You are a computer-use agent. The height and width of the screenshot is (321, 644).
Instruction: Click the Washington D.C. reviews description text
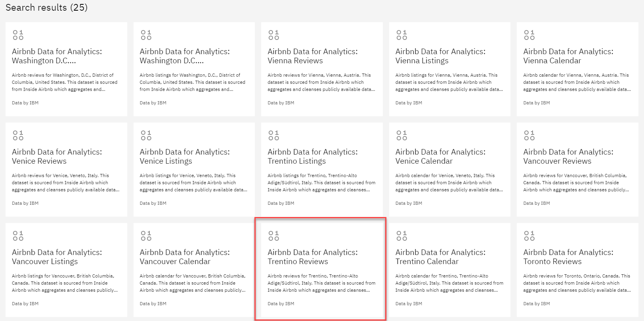(x=64, y=82)
